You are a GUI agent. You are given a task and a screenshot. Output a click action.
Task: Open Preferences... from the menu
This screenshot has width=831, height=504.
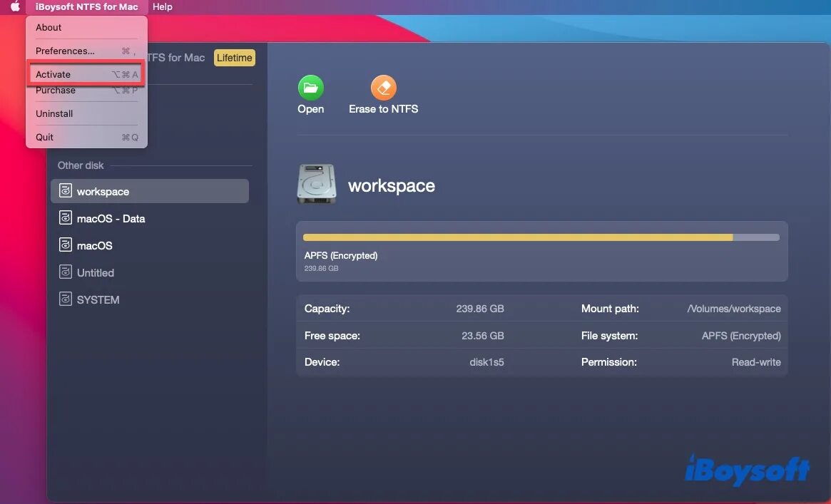86,51
